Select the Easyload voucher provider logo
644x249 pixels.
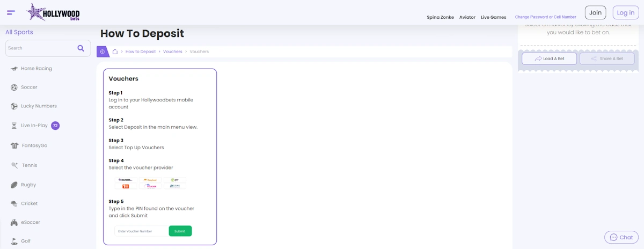coord(150,180)
